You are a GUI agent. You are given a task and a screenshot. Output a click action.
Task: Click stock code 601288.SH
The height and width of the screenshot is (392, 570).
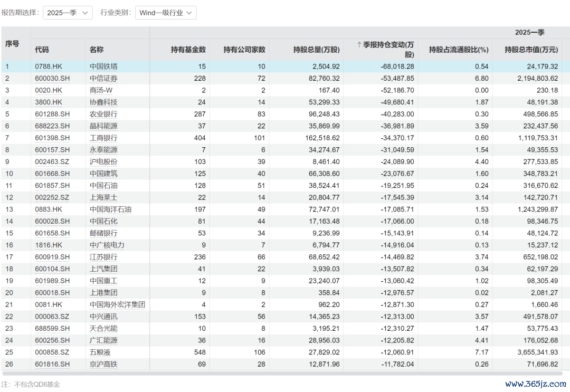52,114
